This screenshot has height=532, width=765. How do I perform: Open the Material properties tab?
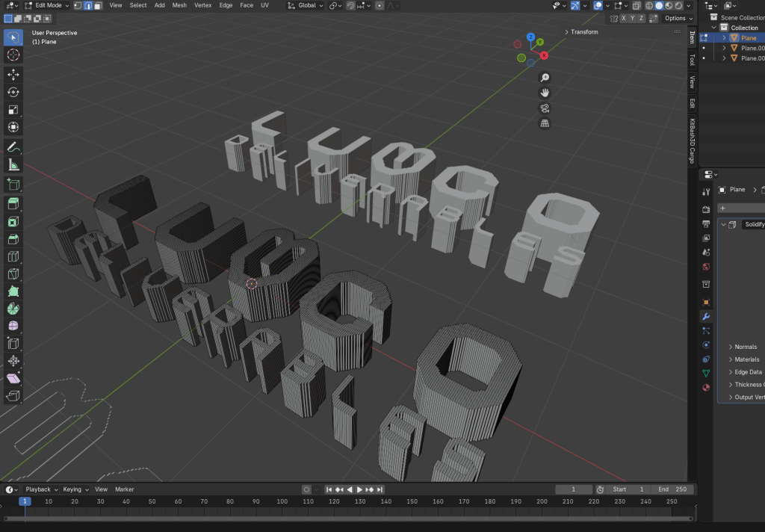pyautogui.click(x=706, y=387)
